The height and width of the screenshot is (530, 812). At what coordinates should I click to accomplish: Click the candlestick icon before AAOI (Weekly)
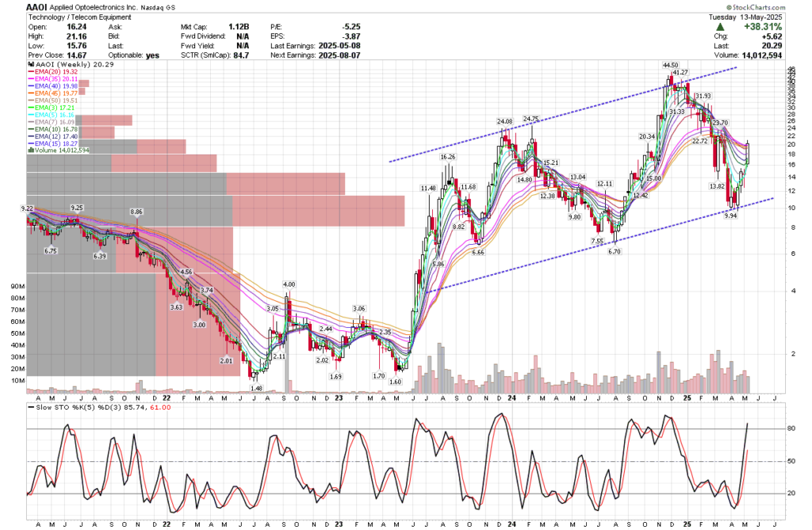click(x=31, y=64)
